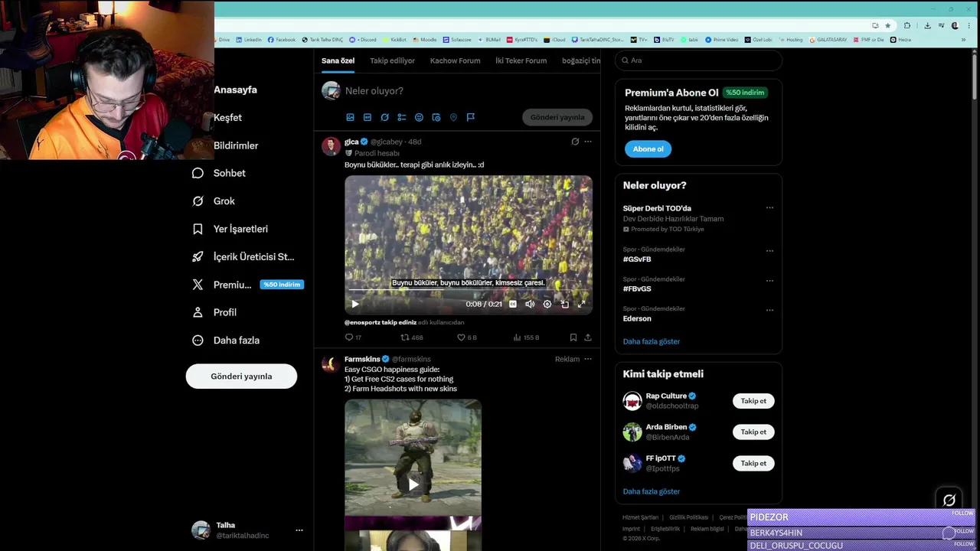Schedule the post with the calendar icon
The height and width of the screenshot is (551, 980).
pos(436,117)
